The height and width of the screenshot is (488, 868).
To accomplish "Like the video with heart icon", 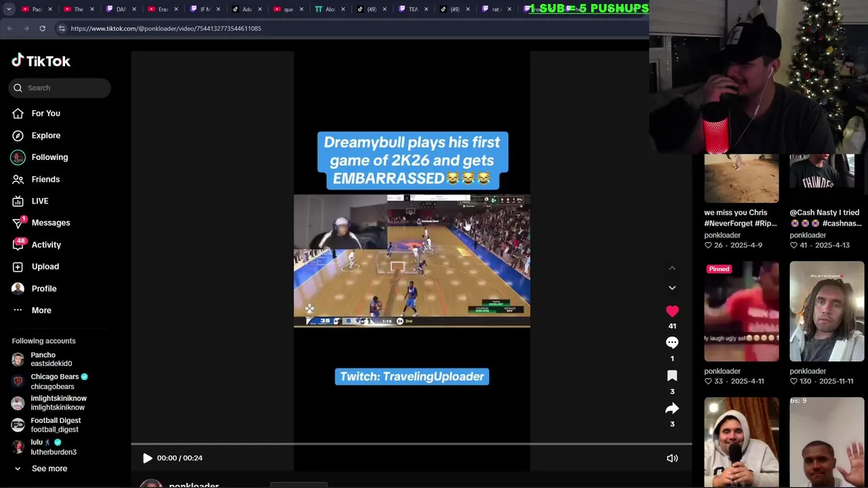I will (672, 311).
